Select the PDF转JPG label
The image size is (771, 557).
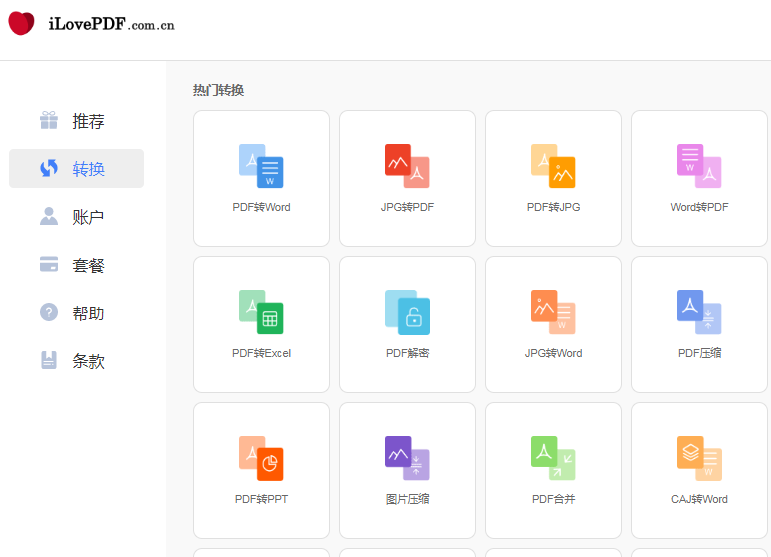[x=553, y=207]
